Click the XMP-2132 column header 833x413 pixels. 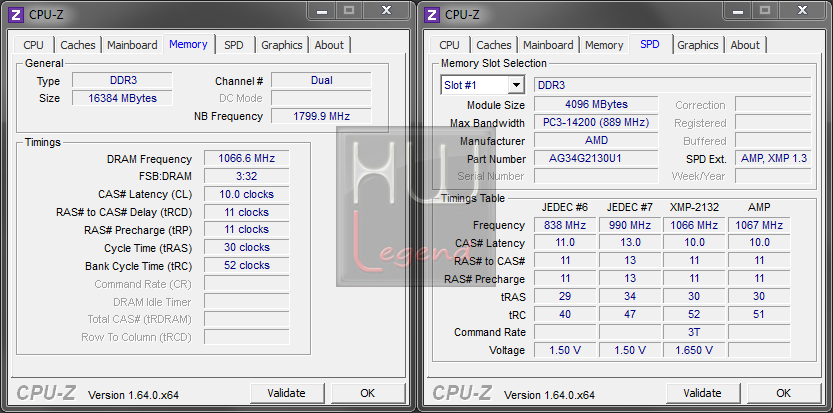coord(694,207)
